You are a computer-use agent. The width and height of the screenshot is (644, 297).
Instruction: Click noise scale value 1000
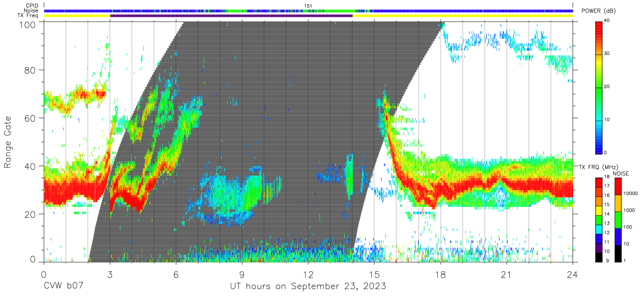[628, 211]
